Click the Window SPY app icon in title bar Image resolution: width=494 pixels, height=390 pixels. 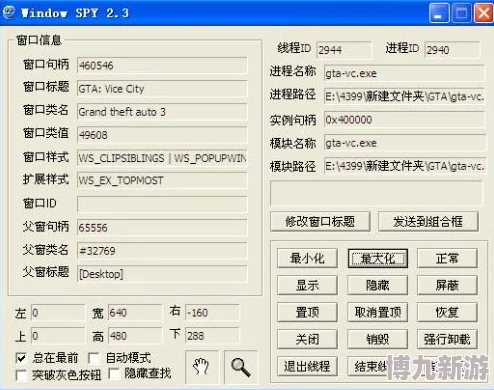point(9,12)
